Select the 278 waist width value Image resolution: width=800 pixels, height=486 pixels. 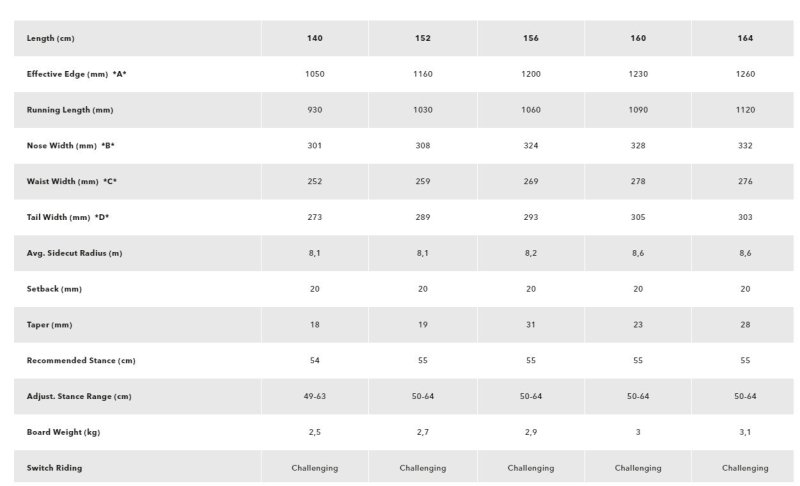638,181
